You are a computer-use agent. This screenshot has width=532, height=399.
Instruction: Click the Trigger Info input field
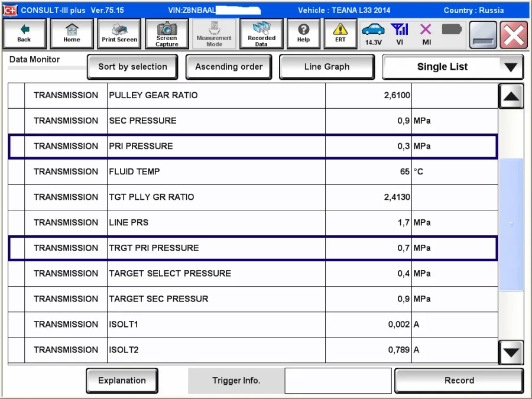coord(338,381)
